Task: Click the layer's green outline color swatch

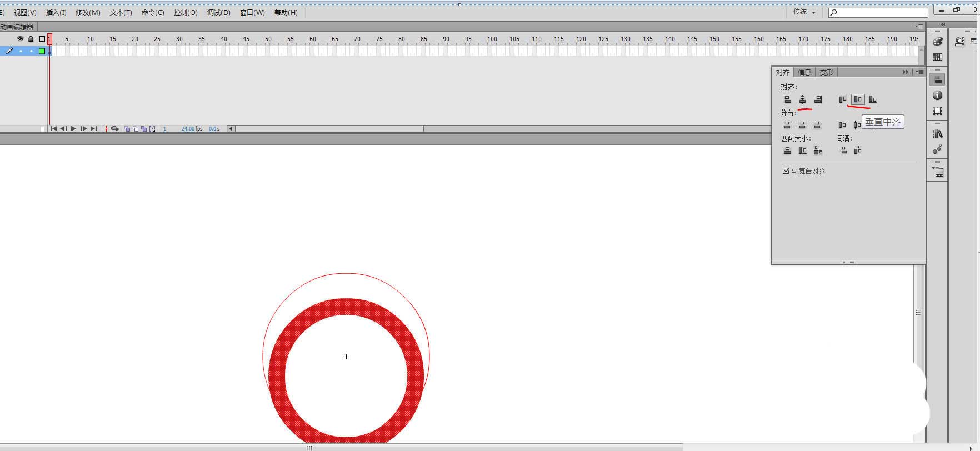Action: tap(42, 51)
